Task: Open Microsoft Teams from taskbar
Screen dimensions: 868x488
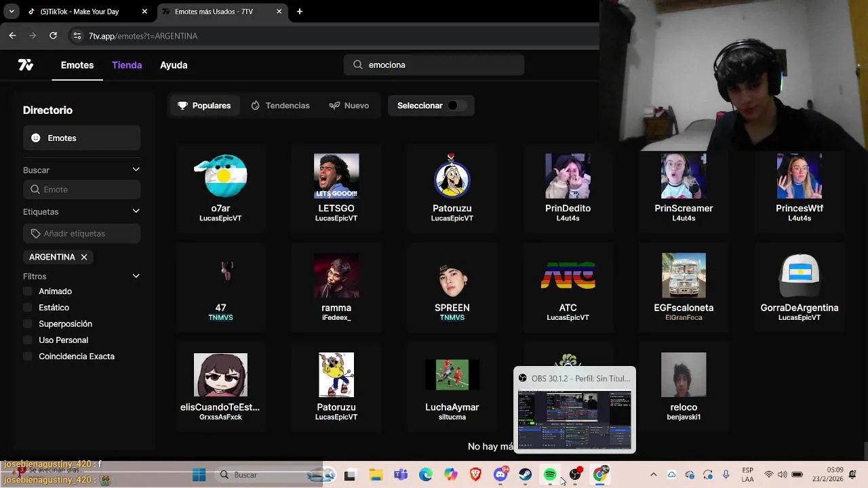Action: (401, 475)
